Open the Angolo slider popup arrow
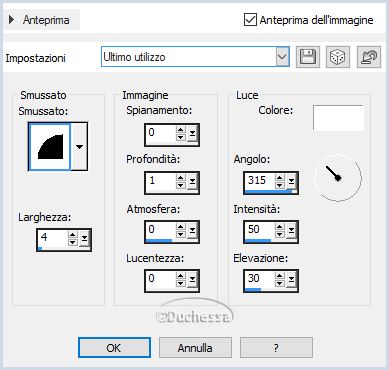The height and width of the screenshot is (370, 389). tap(292, 181)
